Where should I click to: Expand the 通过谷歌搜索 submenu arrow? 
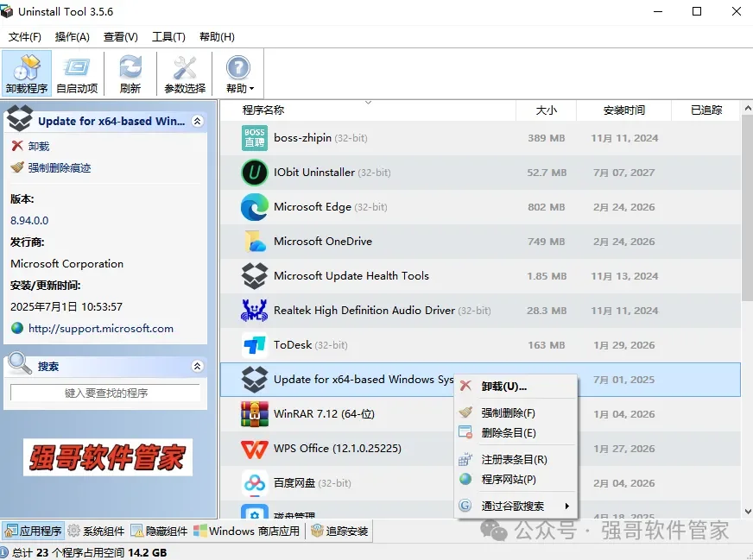coord(567,506)
